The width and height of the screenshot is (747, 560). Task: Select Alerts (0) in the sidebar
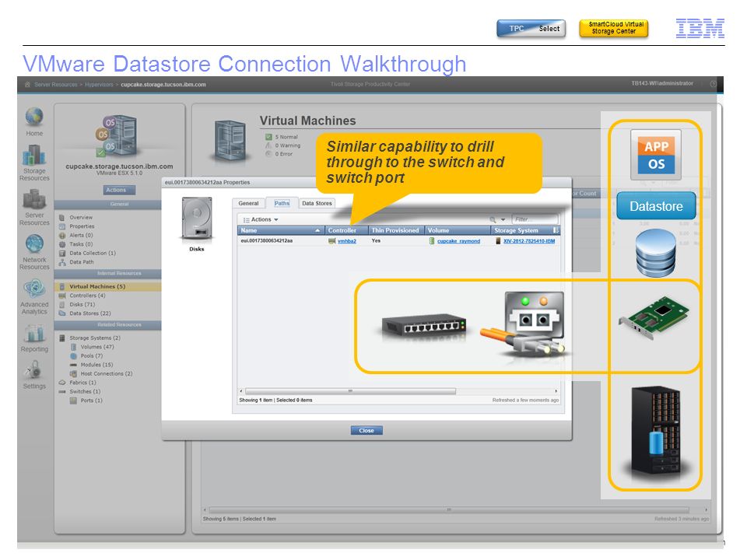81,235
